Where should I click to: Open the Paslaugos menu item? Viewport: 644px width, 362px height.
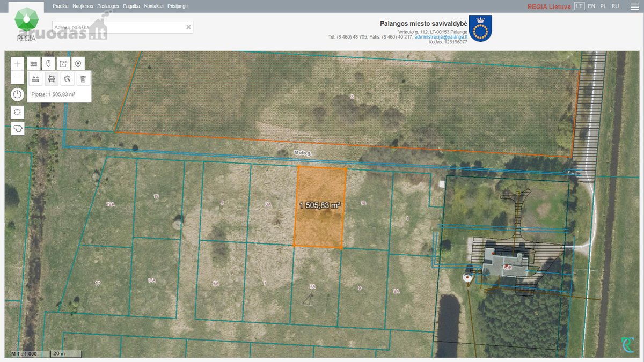click(108, 6)
